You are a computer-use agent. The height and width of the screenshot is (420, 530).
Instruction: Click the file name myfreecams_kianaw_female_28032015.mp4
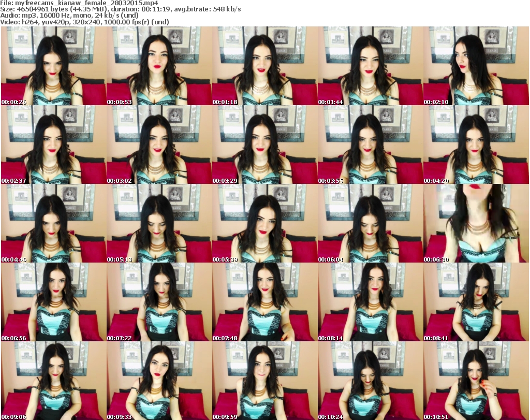point(86,3)
